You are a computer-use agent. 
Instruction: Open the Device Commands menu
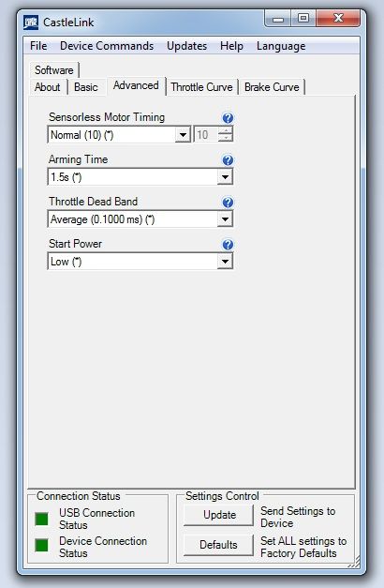tap(107, 46)
